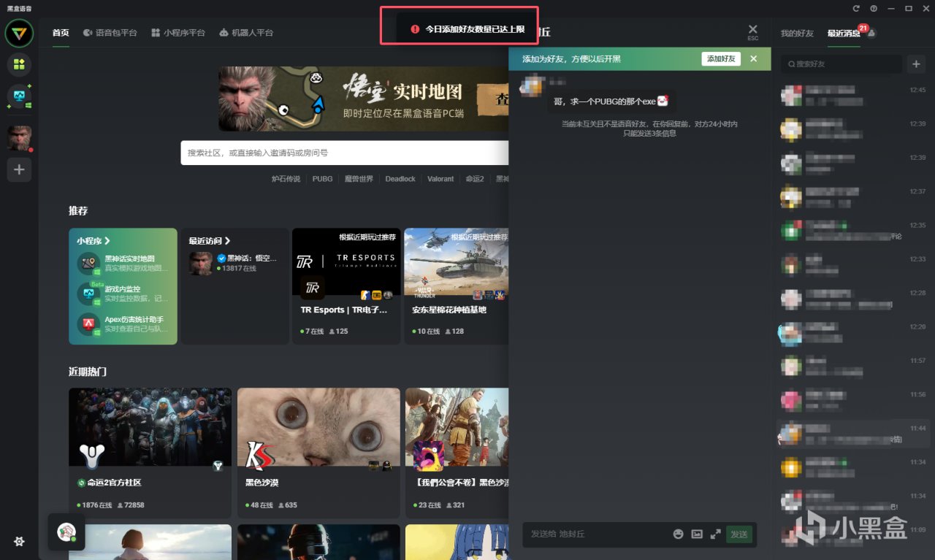Screen dimensions: 935x560
Task: Open the Heybox Voice home logo icon
Action: click(x=19, y=33)
